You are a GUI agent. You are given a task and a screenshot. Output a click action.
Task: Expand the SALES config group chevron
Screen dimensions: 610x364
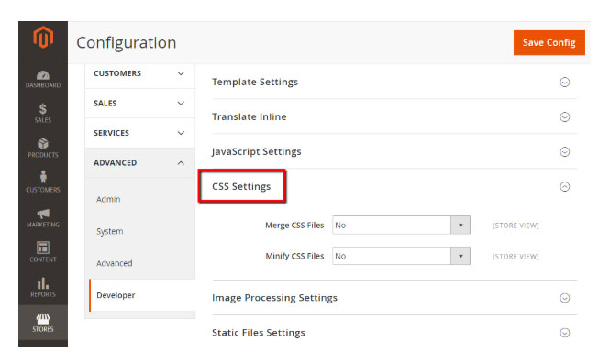(x=181, y=104)
